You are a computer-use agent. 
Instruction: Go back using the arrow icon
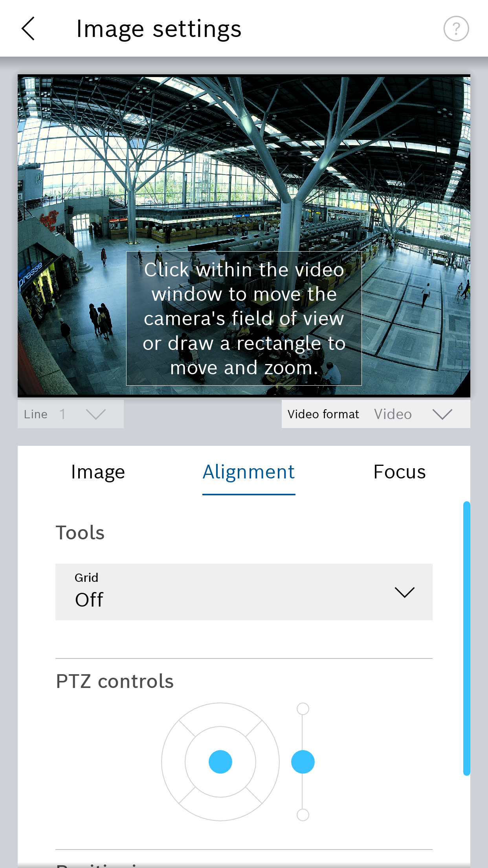(x=28, y=29)
